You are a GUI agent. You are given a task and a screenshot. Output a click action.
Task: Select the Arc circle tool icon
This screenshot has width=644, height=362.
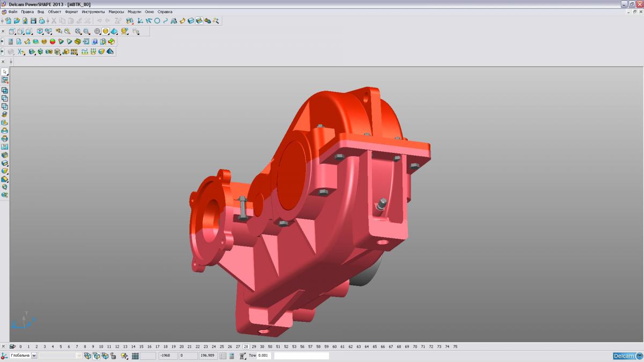click(x=157, y=20)
